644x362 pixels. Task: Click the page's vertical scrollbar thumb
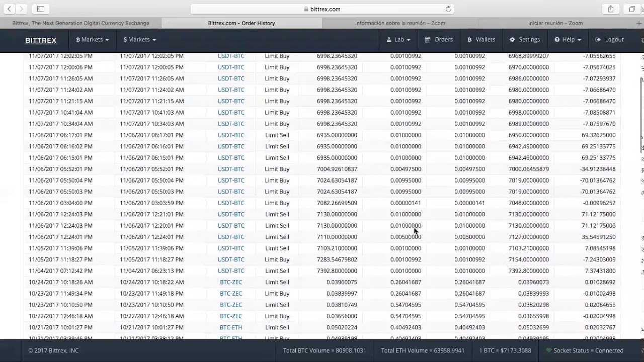[641, 115]
